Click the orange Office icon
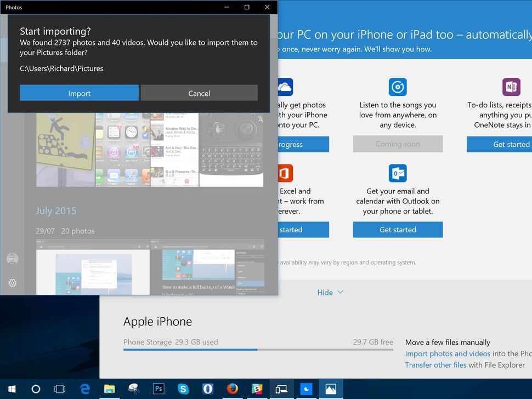This screenshot has height=399, width=532. pos(285,173)
